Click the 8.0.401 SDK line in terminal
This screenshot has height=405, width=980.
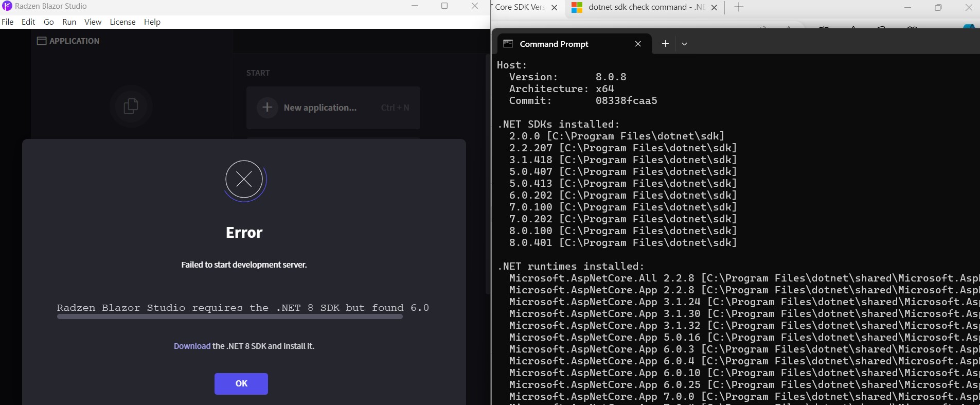point(623,242)
